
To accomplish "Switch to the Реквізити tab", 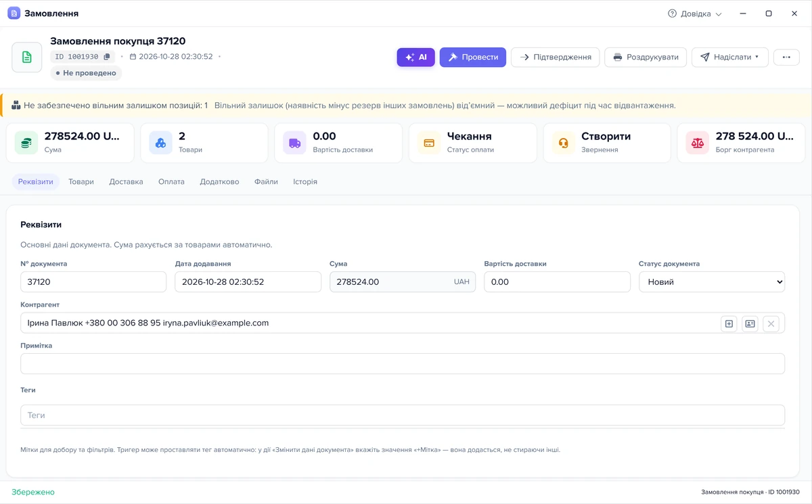I will click(36, 182).
